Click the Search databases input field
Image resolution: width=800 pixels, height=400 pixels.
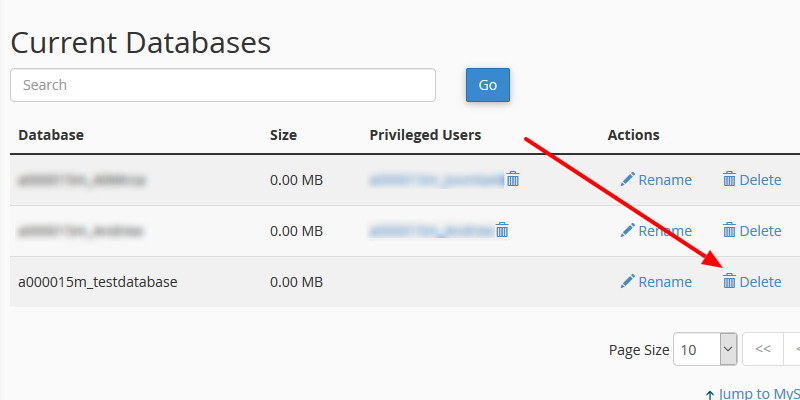pyautogui.click(x=222, y=85)
